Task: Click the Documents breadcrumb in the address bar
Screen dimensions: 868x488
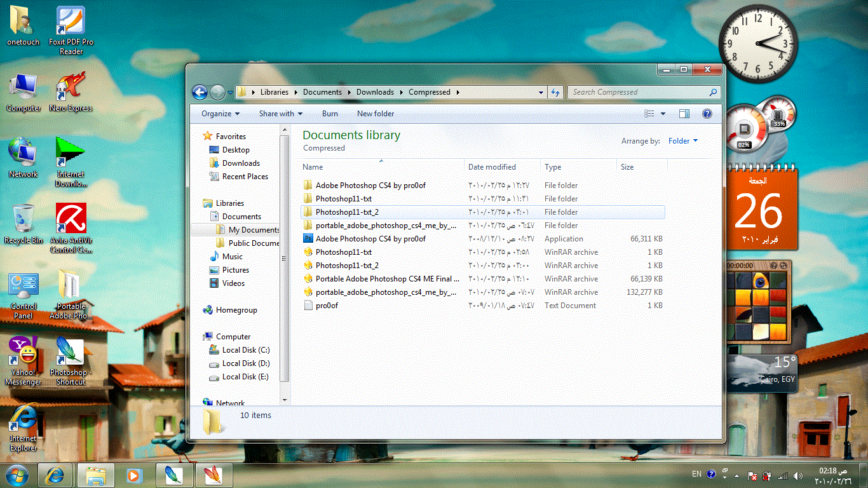Action: (x=322, y=92)
